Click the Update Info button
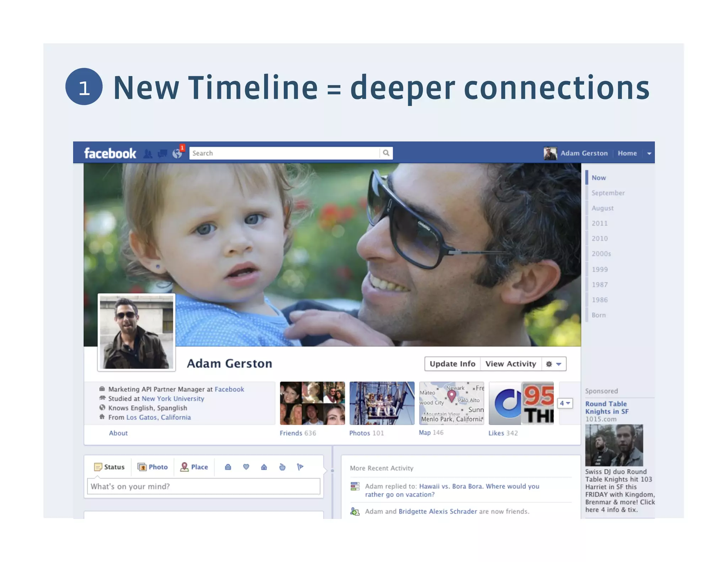Screen dimensions: 728x562 [x=453, y=364]
